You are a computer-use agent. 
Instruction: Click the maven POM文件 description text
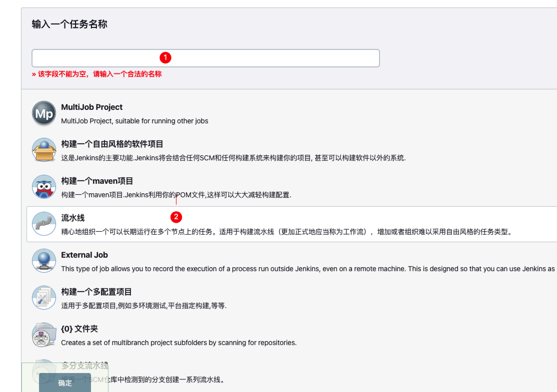point(176,195)
